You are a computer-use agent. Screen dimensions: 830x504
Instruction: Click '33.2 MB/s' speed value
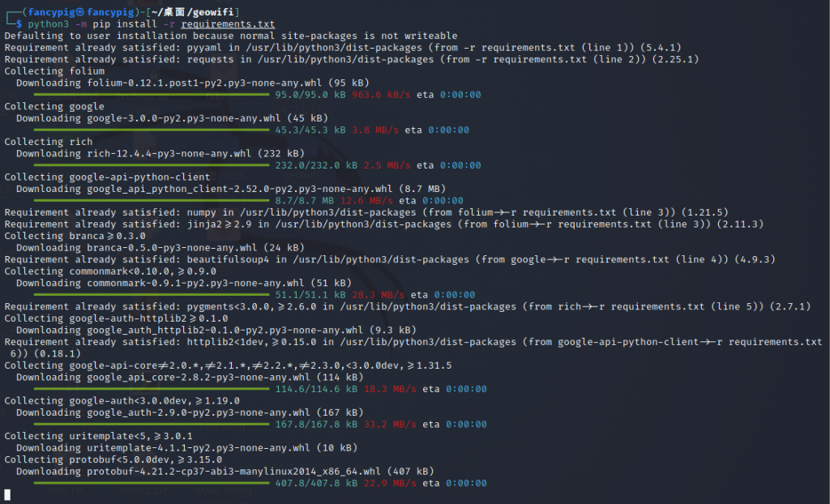(390, 424)
